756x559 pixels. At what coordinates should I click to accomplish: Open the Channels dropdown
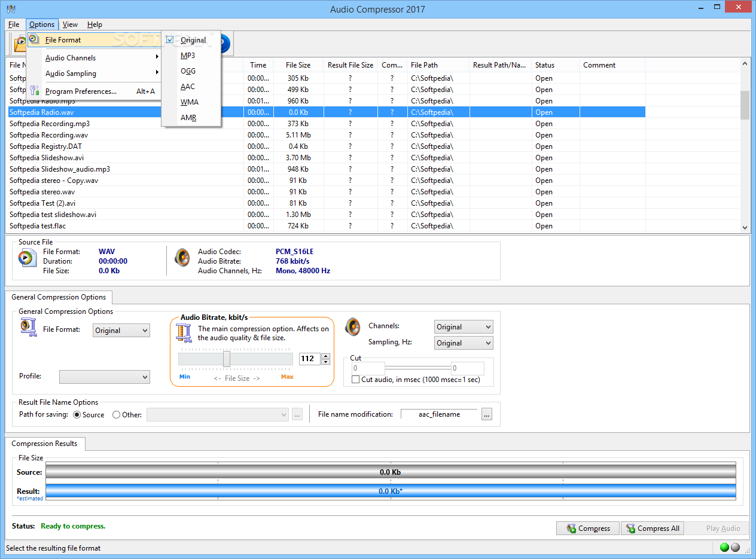(x=464, y=327)
